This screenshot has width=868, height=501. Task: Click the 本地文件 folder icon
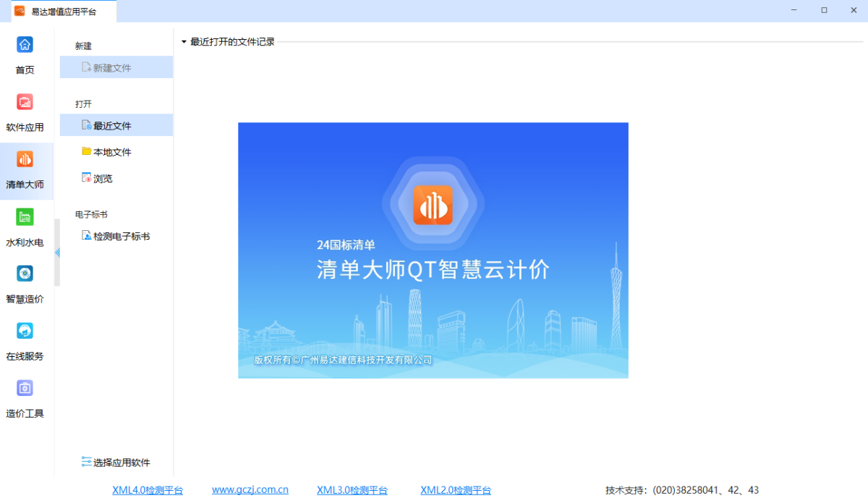click(x=87, y=151)
